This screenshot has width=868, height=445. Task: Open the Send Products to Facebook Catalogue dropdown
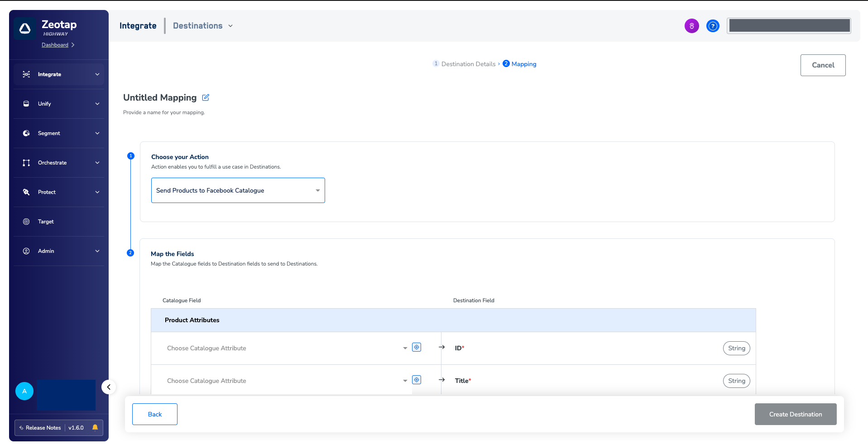pos(238,190)
